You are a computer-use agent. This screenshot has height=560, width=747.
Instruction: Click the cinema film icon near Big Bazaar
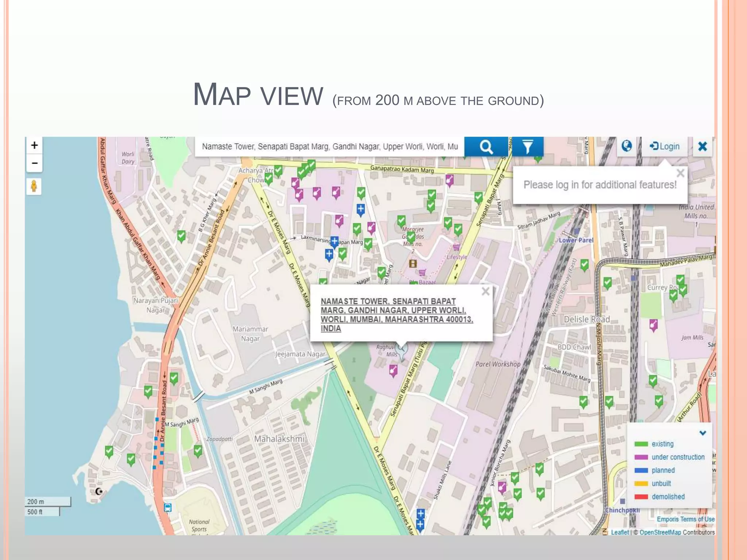[x=413, y=264]
